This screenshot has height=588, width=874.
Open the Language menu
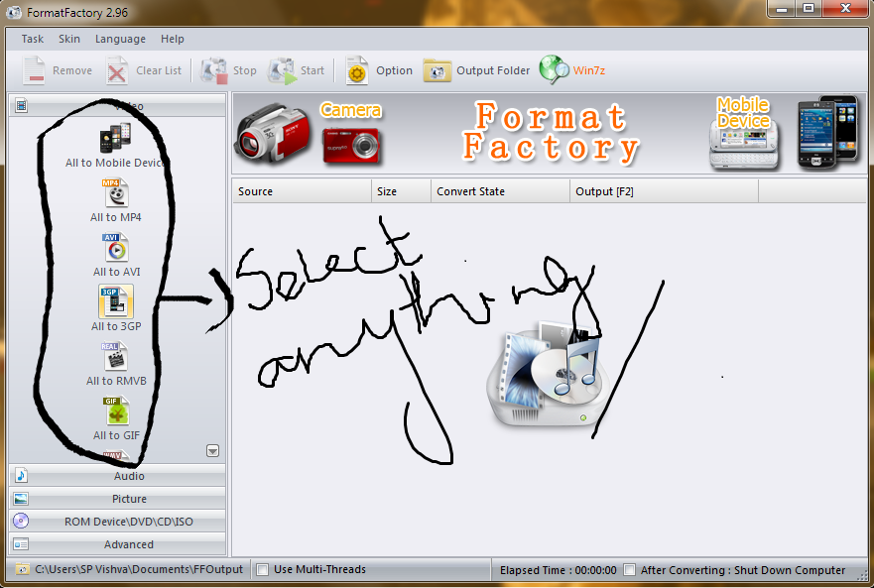(x=120, y=39)
